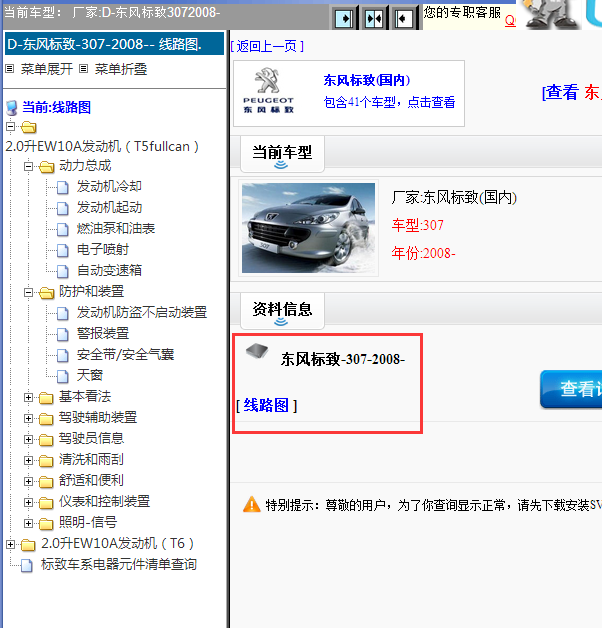
Task: Click the Peugeot logo image
Action: (269, 92)
